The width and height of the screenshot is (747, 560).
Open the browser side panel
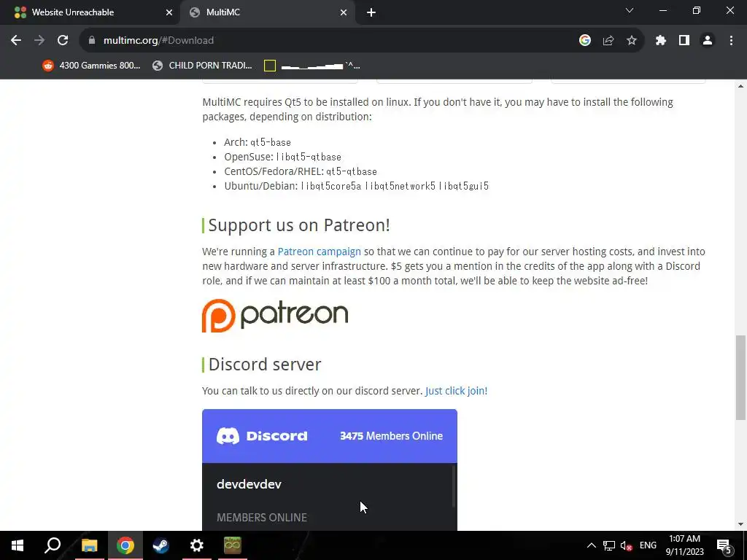[x=684, y=41]
